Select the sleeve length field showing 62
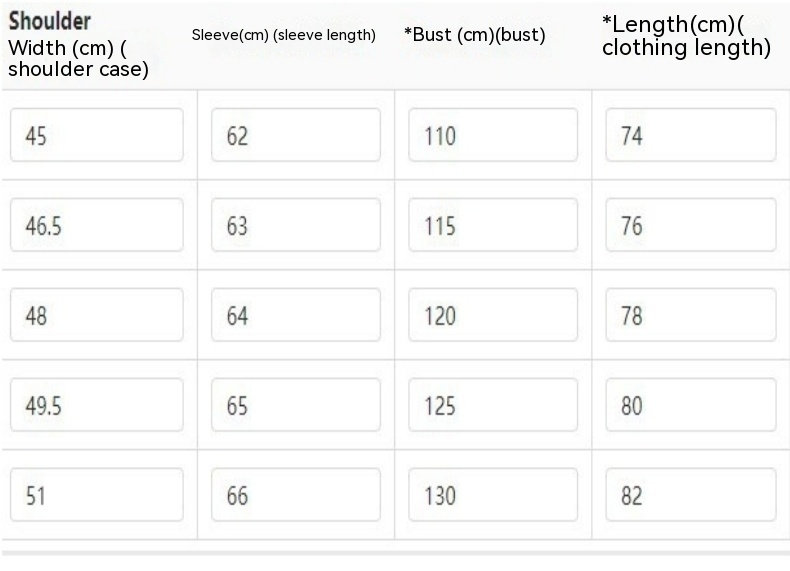Screen dimensions: 790x571 [296, 135]
